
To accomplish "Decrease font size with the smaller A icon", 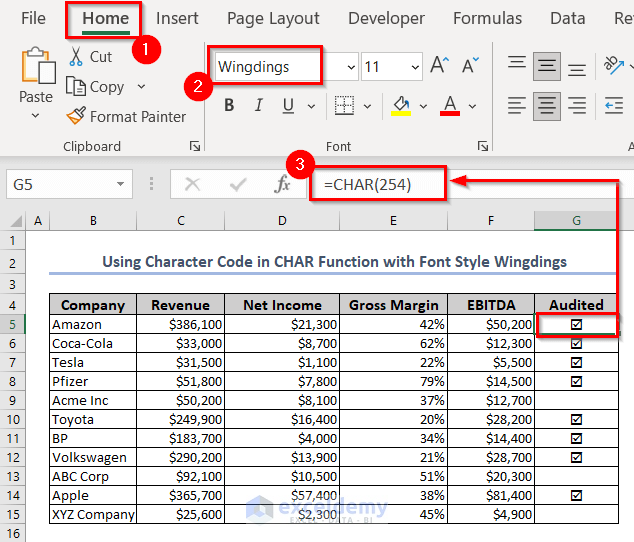I will [470, 65].
